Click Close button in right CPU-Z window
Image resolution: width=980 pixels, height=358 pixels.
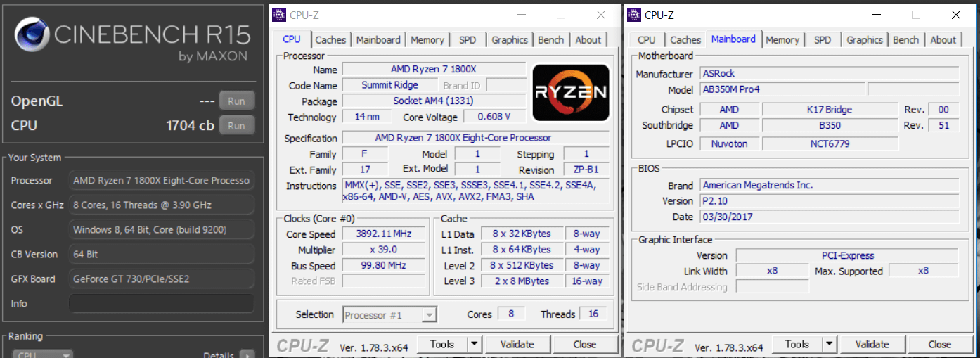tap(940, 344)
